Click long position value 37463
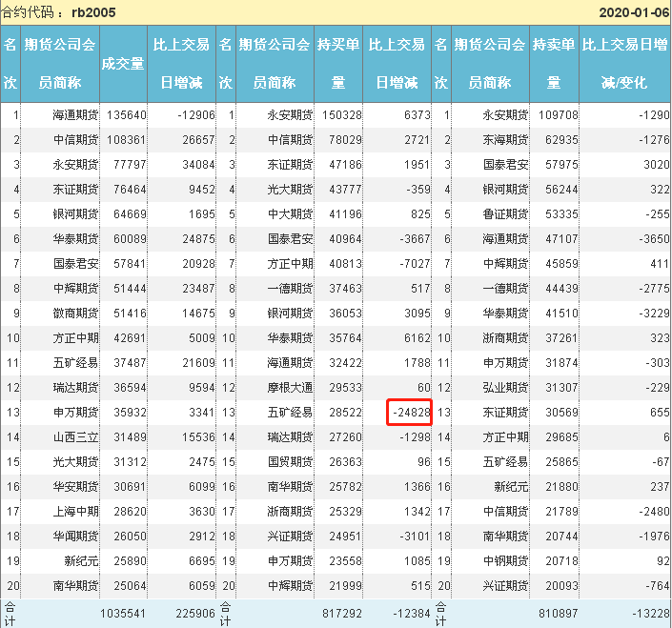The height and width of the screenshot is (628, 672). pos(345,289)
